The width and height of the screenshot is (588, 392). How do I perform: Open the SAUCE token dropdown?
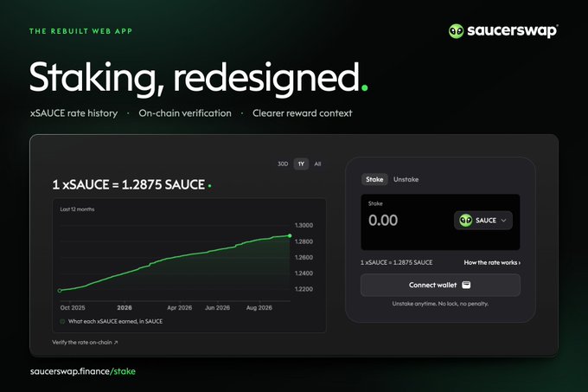click(x=483, y=220)
